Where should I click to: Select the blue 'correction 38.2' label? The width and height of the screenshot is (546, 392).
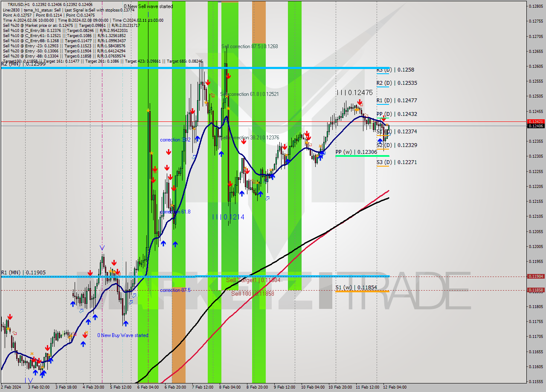[175, 140]
